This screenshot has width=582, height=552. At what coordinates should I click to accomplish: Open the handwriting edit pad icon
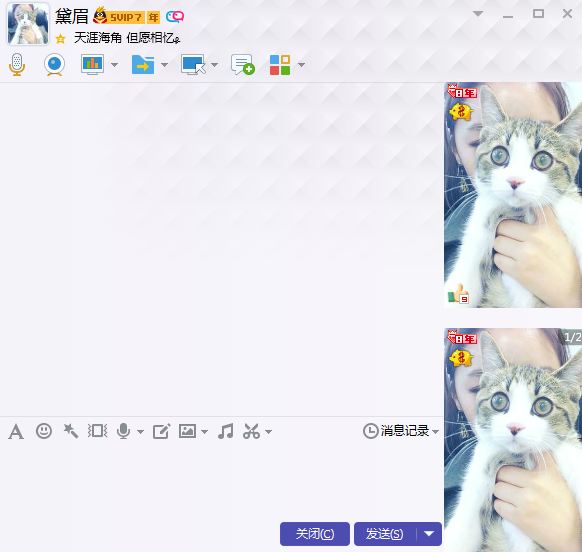click(x=161, y=431)
